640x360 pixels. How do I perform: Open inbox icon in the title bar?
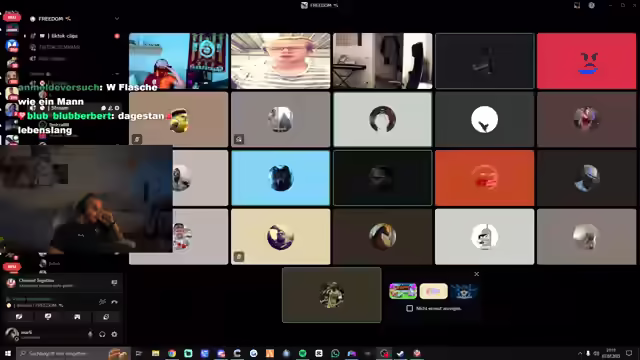[577, 5]
